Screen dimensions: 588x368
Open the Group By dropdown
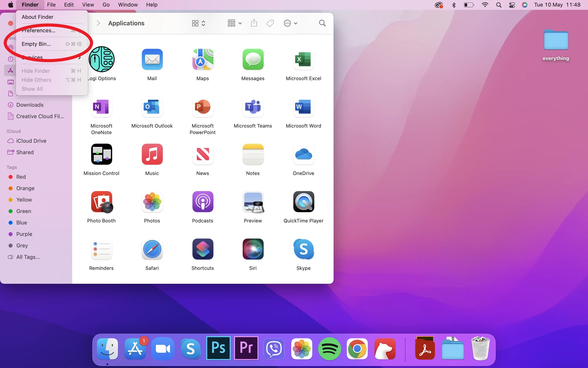click(x=234, y=23)
